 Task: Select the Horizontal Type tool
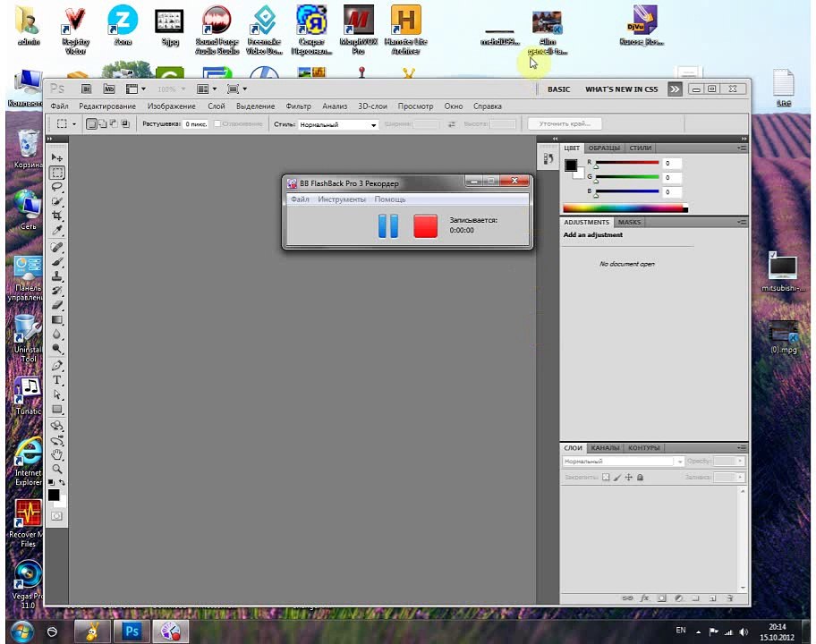56,380
